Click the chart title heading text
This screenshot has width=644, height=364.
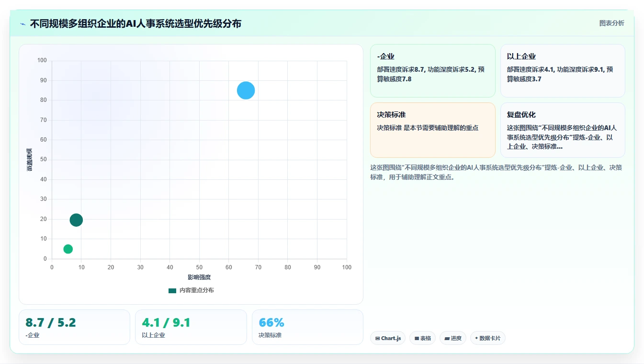pyautogui.click(x=136, y=23)
